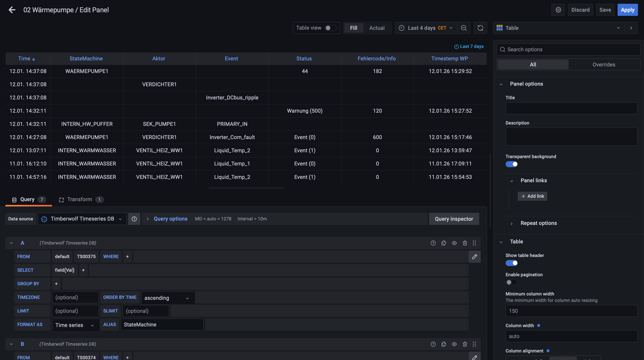This screenshot has width=644, height=360.
Task: Disable Transparent background toggle
Action: (x=511, y=164)
